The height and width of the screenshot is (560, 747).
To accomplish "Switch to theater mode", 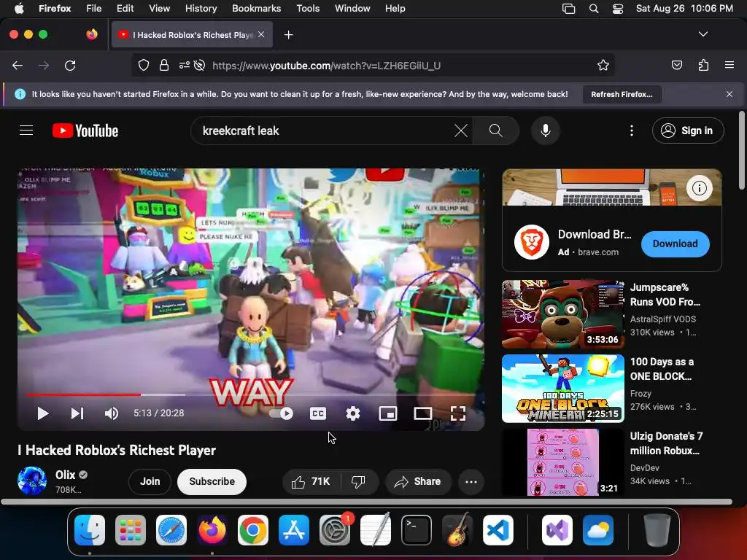I will (423, 413).
